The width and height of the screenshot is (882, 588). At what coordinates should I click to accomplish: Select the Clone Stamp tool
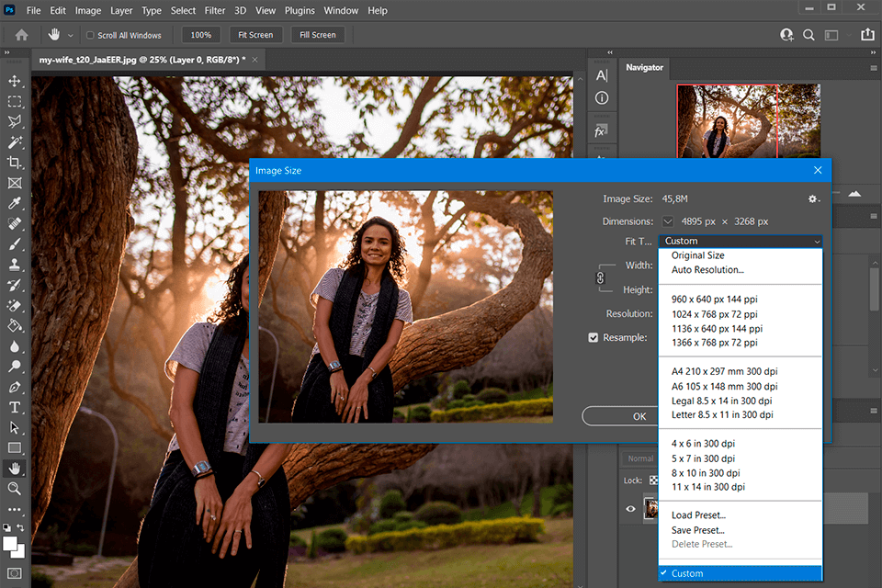[x=15, y=265]
